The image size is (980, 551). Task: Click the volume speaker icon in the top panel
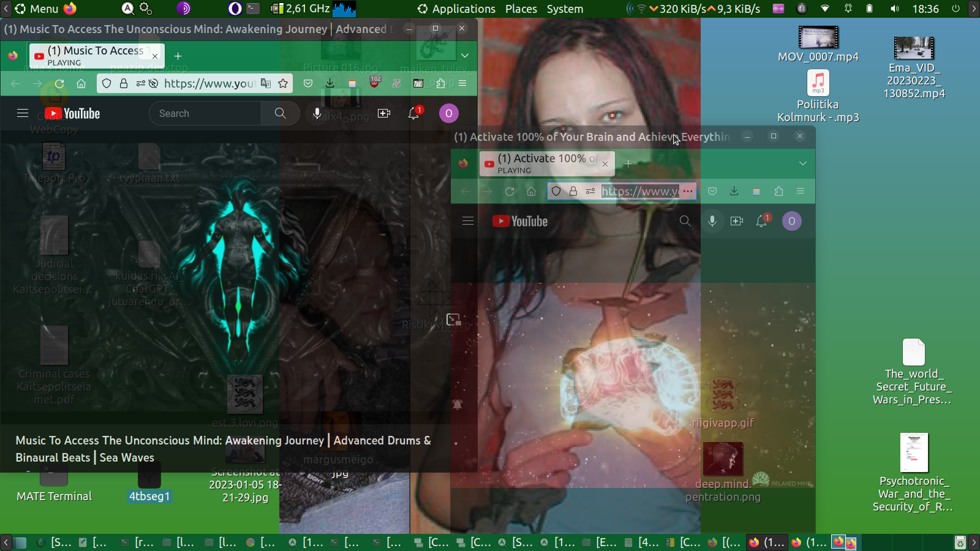point(895,9)
